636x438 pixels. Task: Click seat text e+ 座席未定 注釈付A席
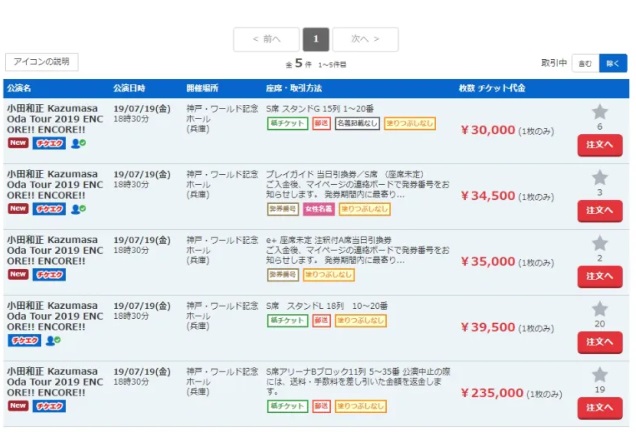pos(329,240)
